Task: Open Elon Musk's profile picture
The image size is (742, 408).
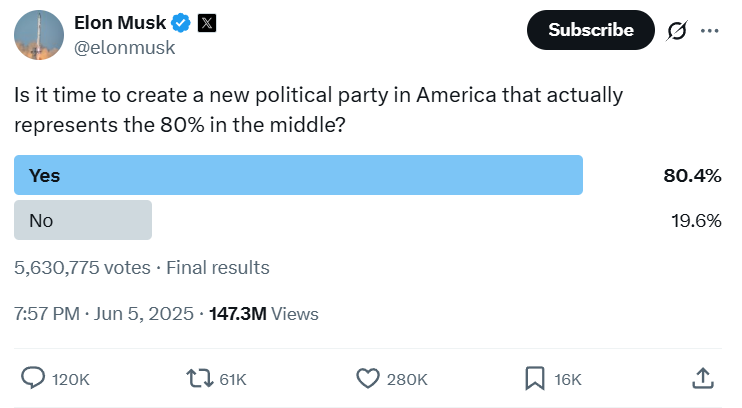Action: 39,34
